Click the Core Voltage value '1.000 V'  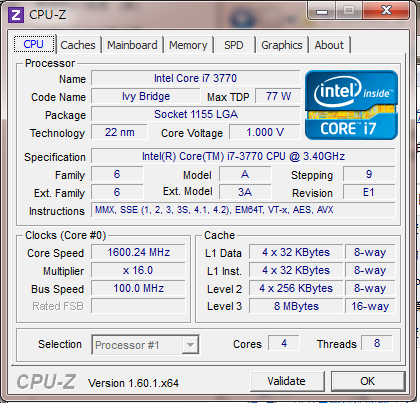pyautogui.click(x=265, y=132)
